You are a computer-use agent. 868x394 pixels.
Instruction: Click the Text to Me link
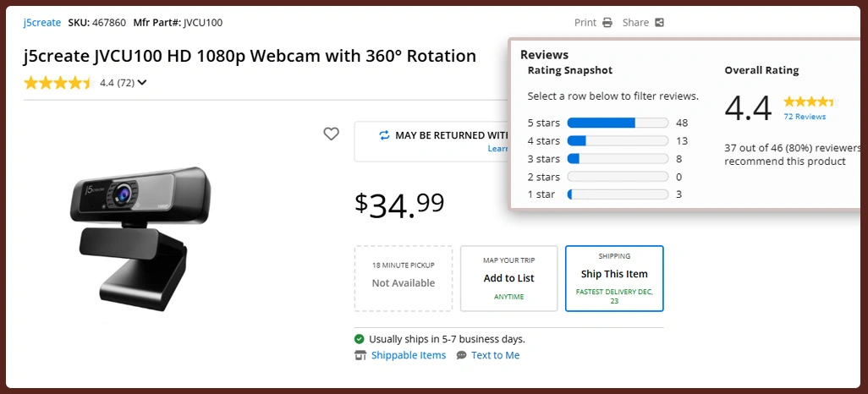coord(495,355)
